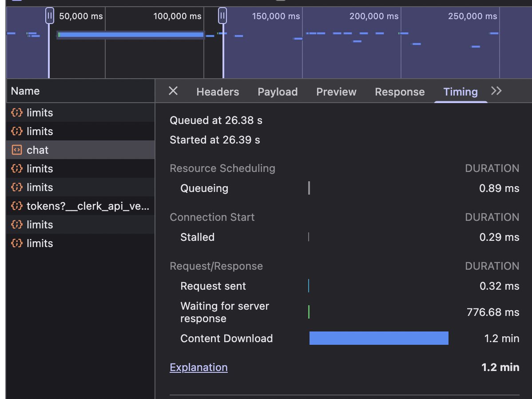Switch to the Preview tab
This screenshot has height=399, width=532.
coord(336,92)
